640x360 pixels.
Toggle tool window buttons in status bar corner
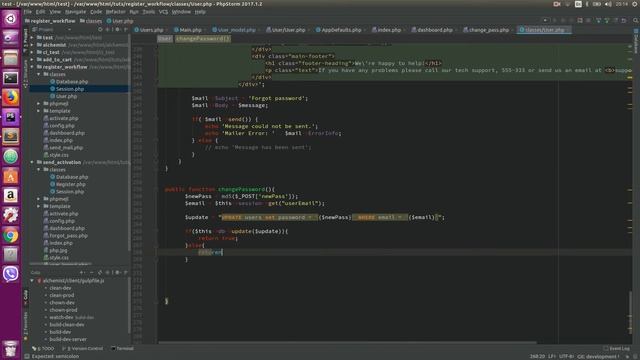pos(27,356)
